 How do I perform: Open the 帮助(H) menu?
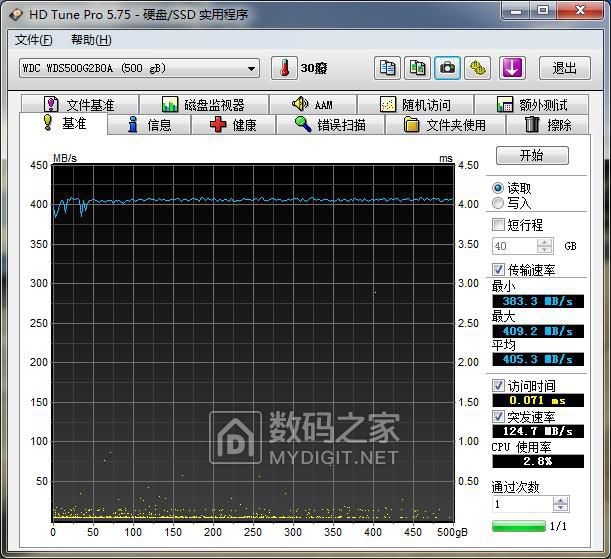coord(91,40)
